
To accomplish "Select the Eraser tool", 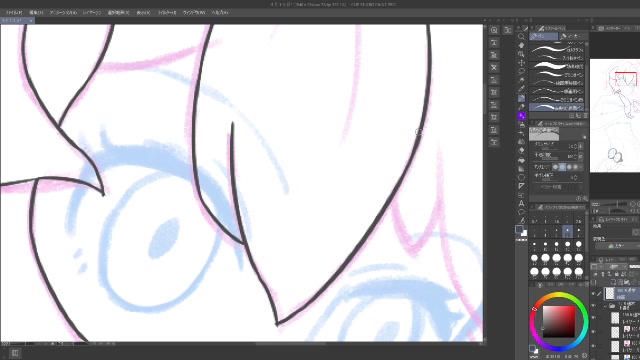I will coord(521,151).
